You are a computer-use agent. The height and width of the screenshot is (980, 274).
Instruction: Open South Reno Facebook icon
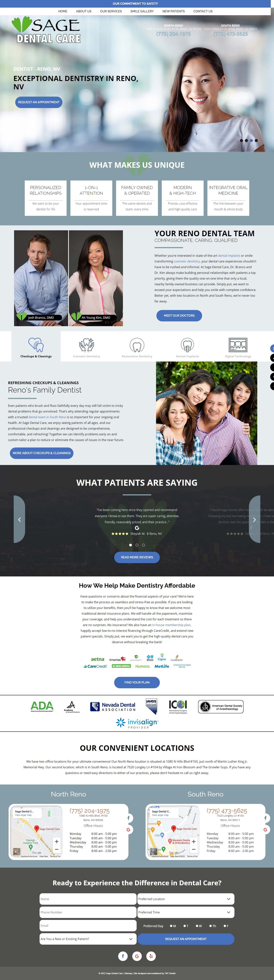point(265,818)
